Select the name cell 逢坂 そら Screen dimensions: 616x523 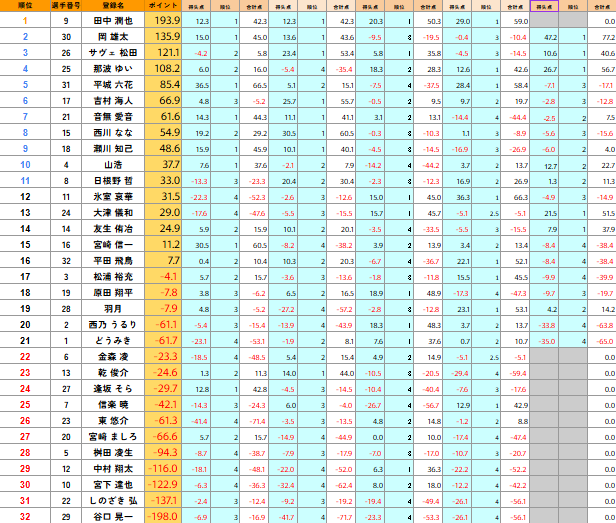pyautogui.click(x=113, y=389)
